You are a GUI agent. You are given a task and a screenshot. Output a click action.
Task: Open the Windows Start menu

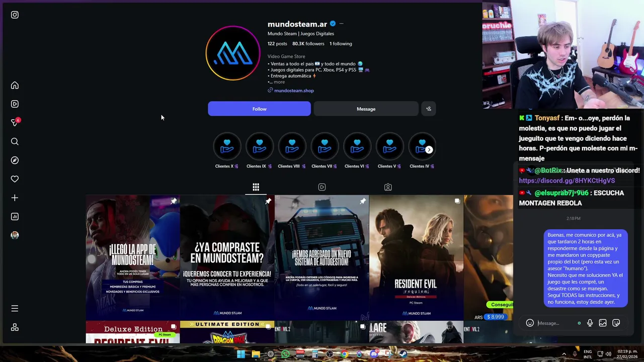(x=240, y=354)
